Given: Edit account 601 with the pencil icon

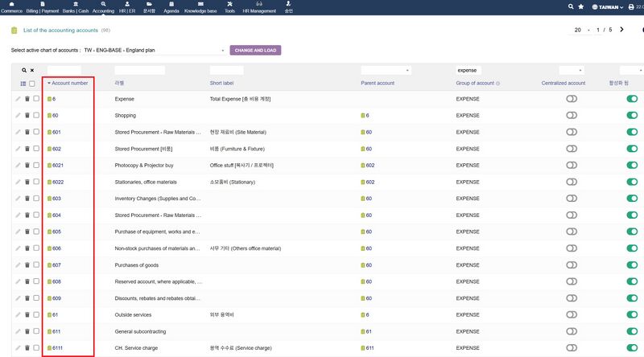Looking at the screenshot, I should 18,132.
